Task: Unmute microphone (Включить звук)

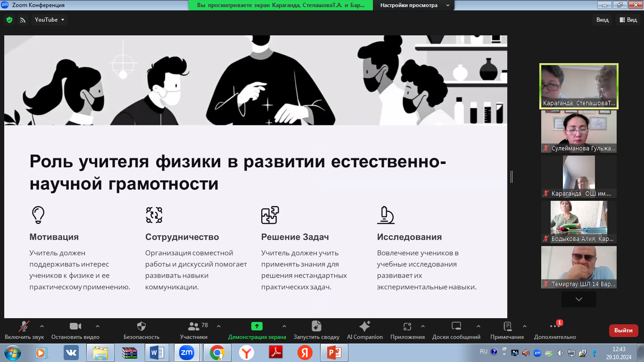Action: click(24, 326)
